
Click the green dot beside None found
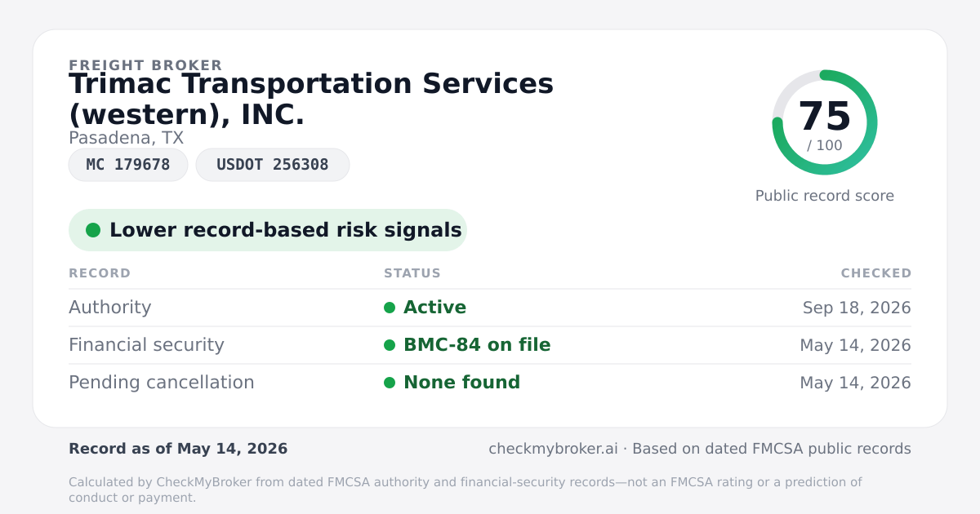tap(390, 383)
